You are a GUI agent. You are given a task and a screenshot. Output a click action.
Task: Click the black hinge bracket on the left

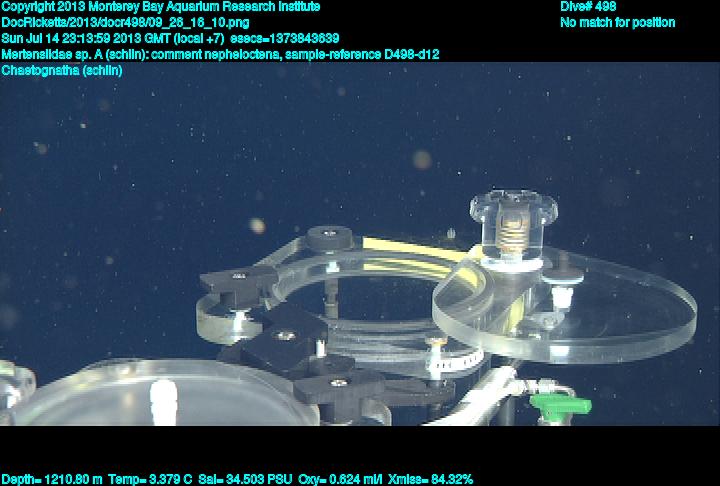pyautogui.click(x=238, y=281)
